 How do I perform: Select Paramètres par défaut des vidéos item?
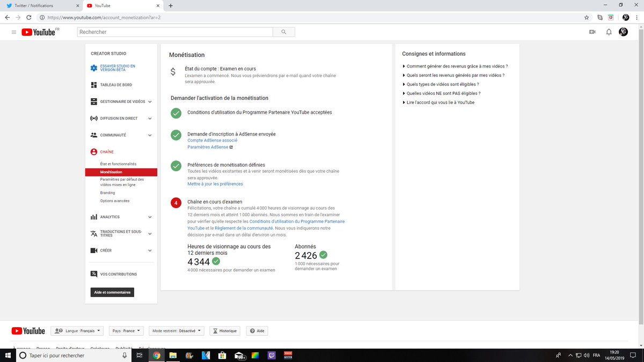pos(121,182)
